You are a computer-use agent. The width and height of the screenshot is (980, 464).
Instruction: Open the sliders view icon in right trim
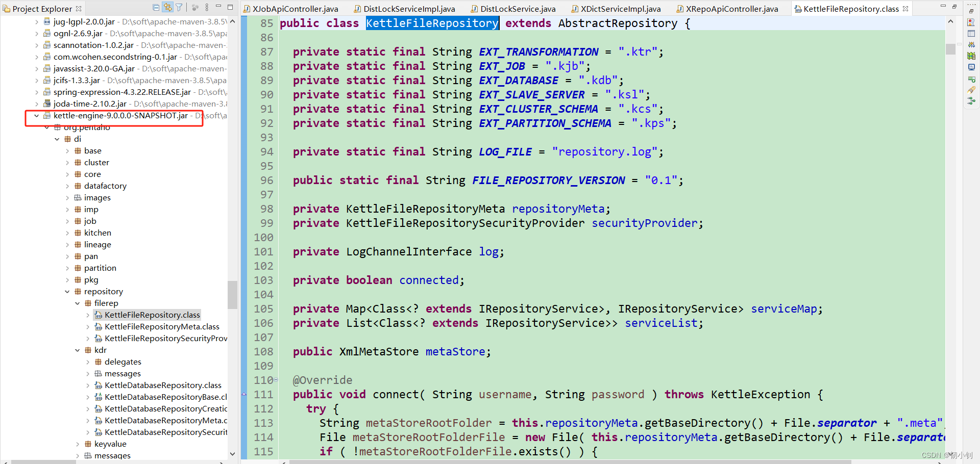pos(971,45)
